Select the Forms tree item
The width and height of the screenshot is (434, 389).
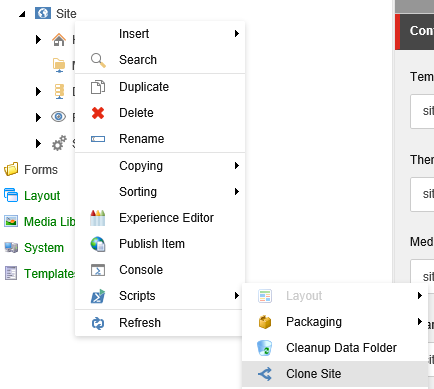41,170
